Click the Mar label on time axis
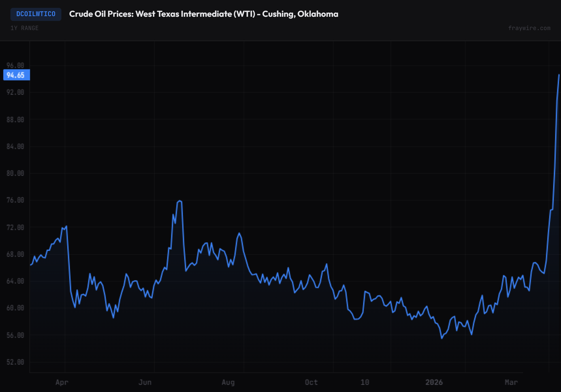This screenshot has height=392, width=561. pyautogui.click(x=511, y=382)
